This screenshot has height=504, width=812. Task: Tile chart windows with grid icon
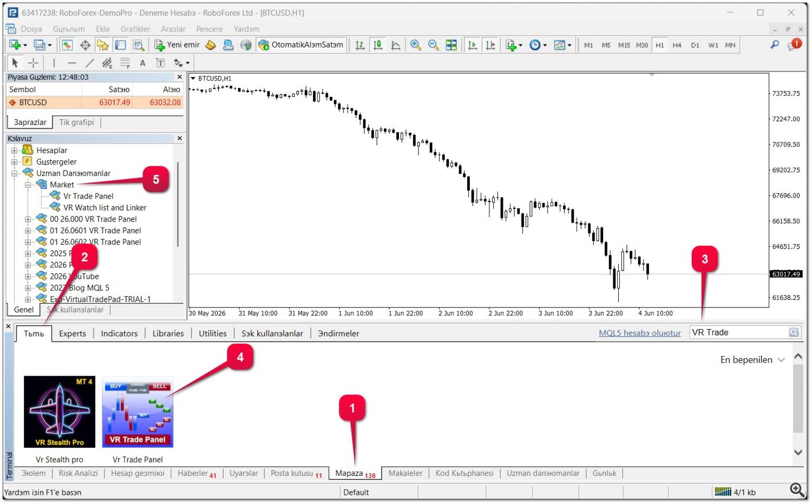point(451,45)
